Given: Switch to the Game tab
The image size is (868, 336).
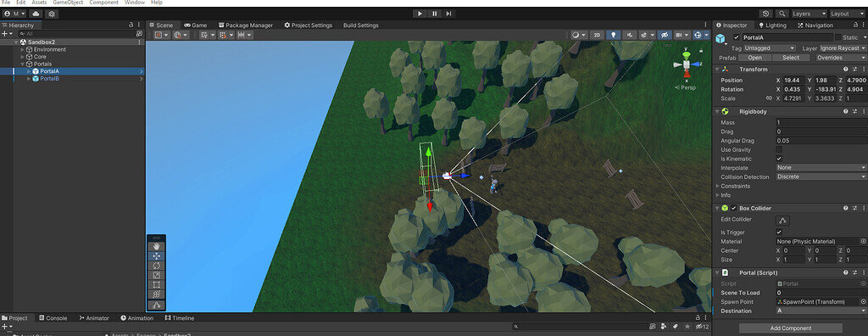Looking at the screenshot, I should (x=196, y=25).
